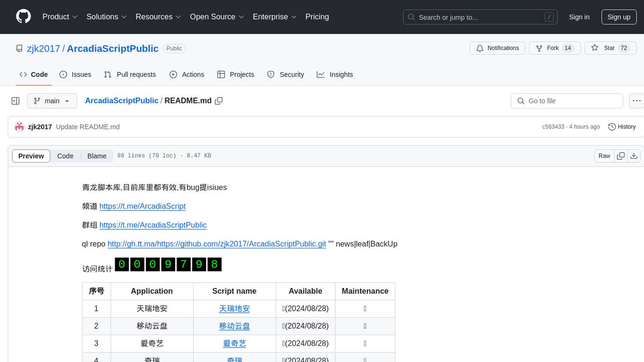Open the Pricing page
Screen dimensions: 644x362
click(x=317, y=17)
